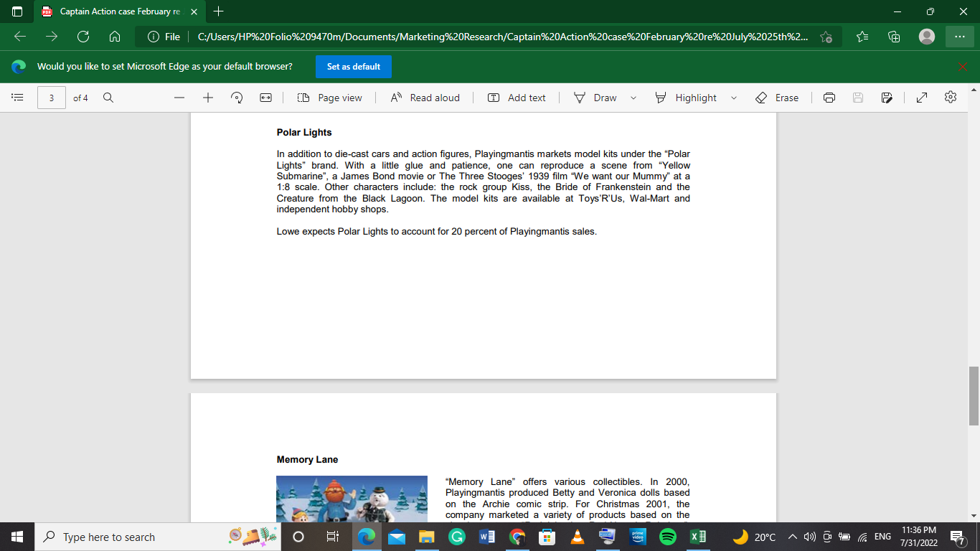
Task: Expand the Draw tool options dropdown
Action: (633, 98)
